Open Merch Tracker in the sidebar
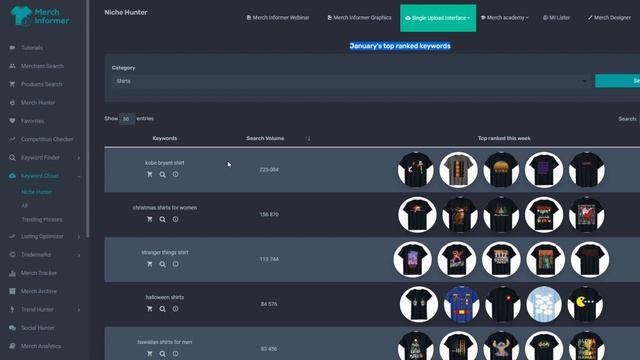Viewport: 640px width, 360px height. pyautogui.click(x=38, y=273)
